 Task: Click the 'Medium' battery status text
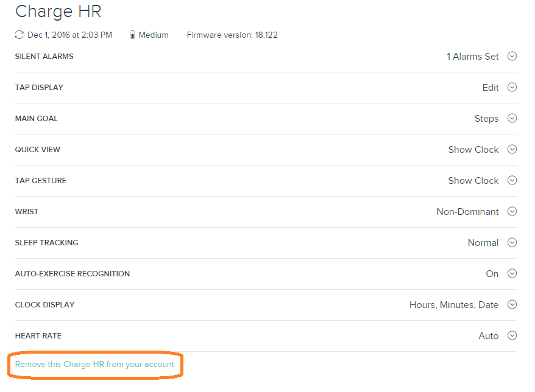[x=153, y=35]
